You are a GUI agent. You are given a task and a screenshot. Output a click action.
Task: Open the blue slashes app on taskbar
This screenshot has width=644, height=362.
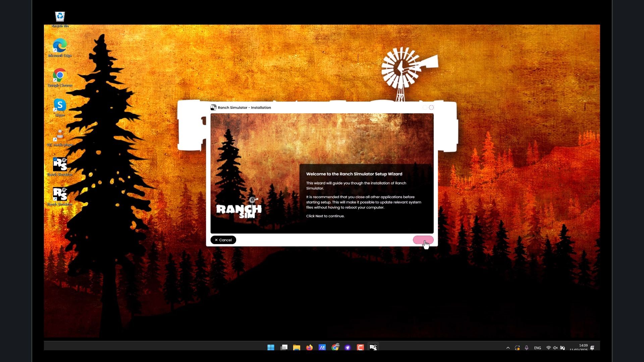point(322,348)
